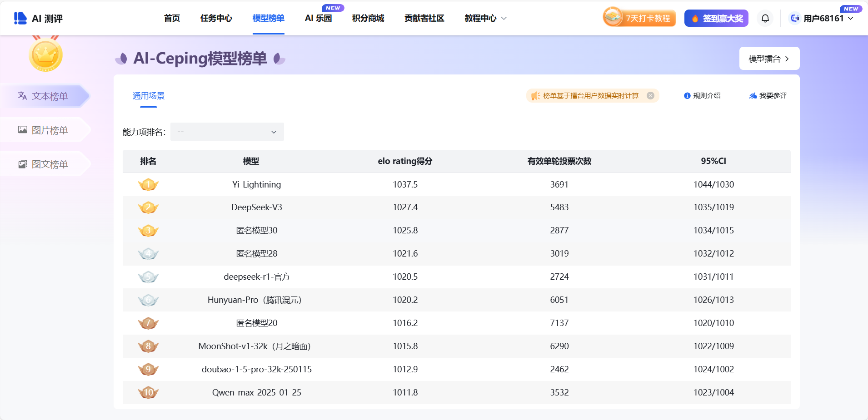
Task: Open 积分商城 in the top navigation
Action: click(368, 18)
